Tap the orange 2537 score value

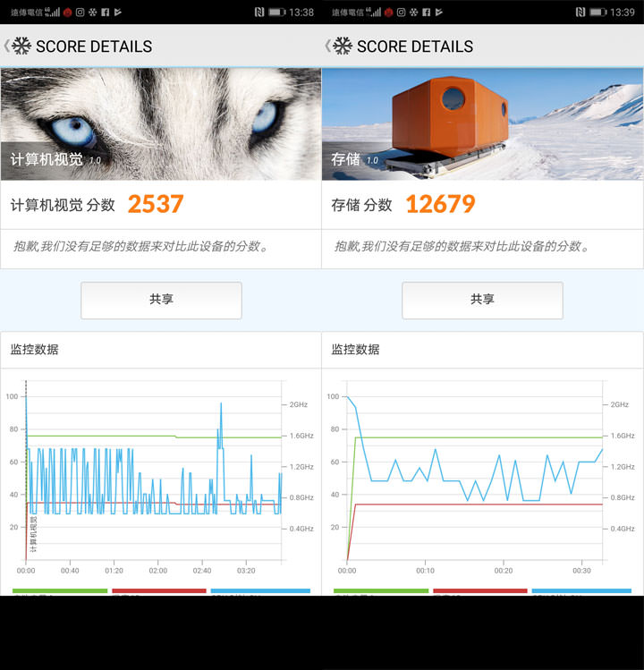pos(156,205)
